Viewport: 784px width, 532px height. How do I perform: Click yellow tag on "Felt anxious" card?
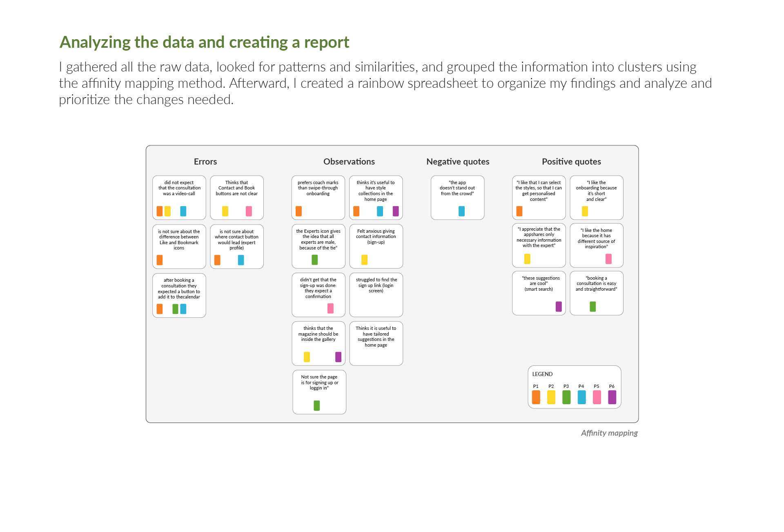coord(364,260)
